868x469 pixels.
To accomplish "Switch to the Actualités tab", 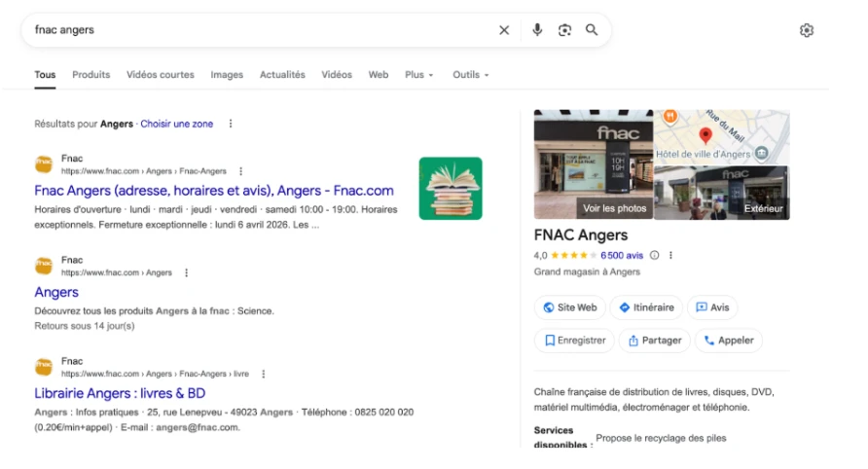I will pos(282,75).
